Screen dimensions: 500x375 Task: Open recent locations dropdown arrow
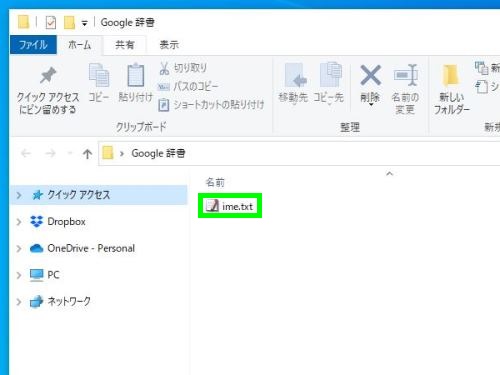tap(70, 153)
